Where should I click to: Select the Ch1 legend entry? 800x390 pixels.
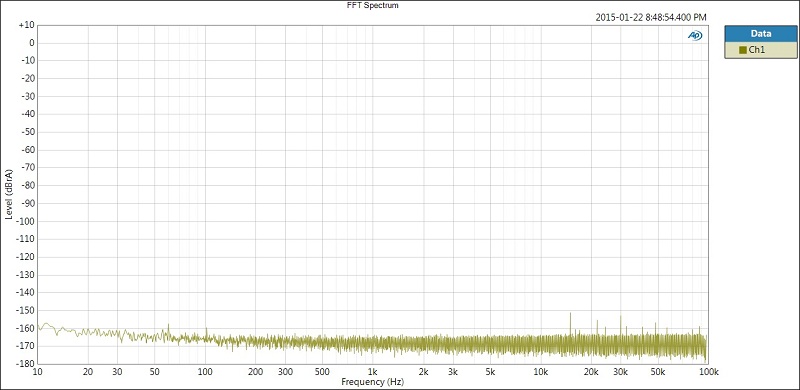pos(760,50)
